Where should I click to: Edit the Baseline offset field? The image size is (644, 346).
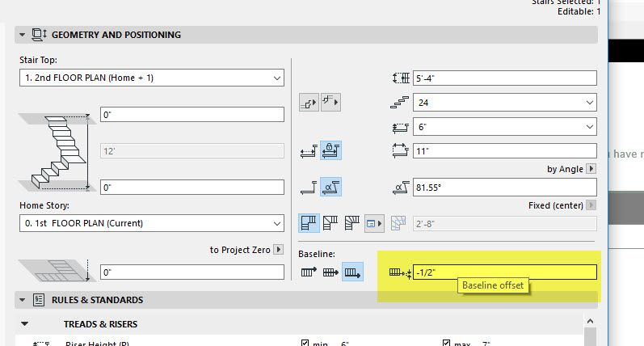pyautogui.click(x=505, y=272)
